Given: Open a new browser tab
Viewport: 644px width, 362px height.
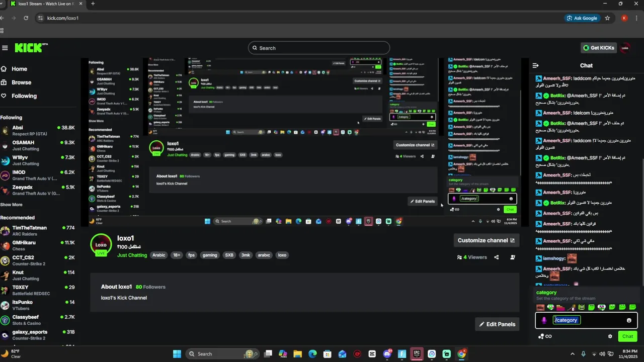Looking at the screenshot, I should [93, 4].
